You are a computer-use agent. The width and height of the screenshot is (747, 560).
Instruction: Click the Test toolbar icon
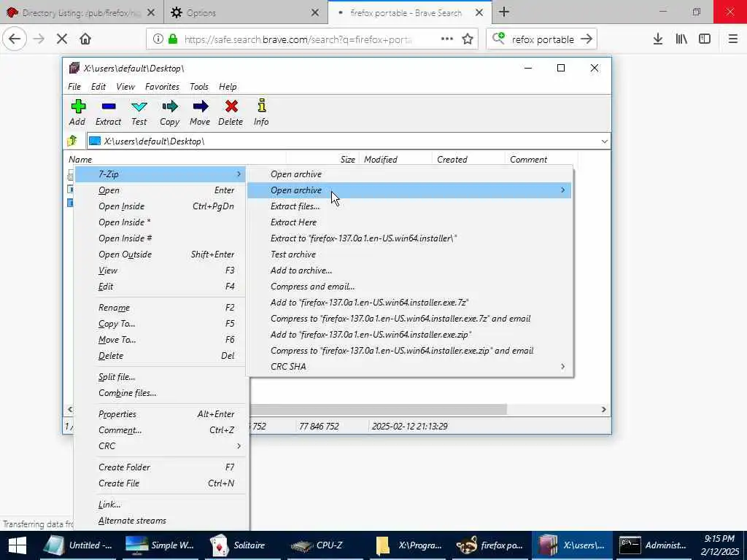[139, 112]
